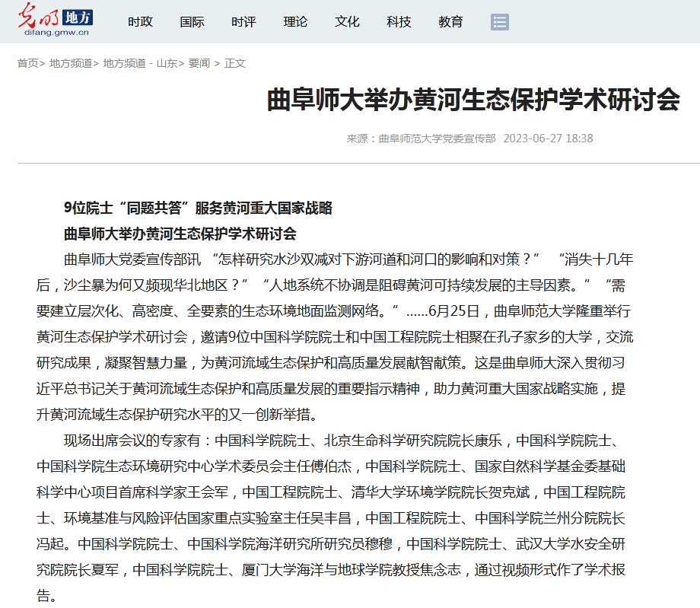Click the blue 地方 badge beside the logo
The image size is (700, 608).
point(78,16)
